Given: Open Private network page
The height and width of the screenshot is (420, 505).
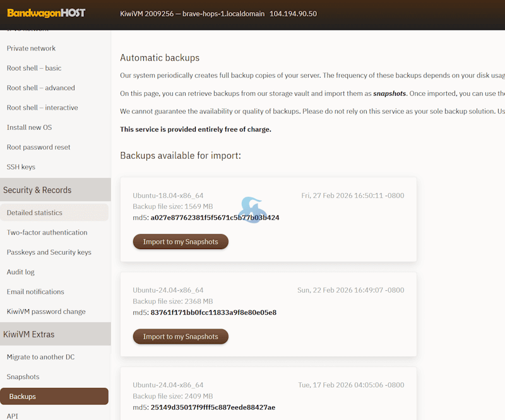Looking at the screenshot, I should pyautogui.click(x=31, y=49).
